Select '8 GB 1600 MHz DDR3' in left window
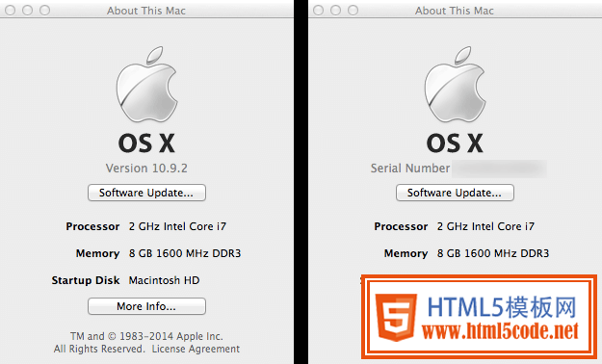Viewport: 602px width, 364px height. tap(185, 253)
